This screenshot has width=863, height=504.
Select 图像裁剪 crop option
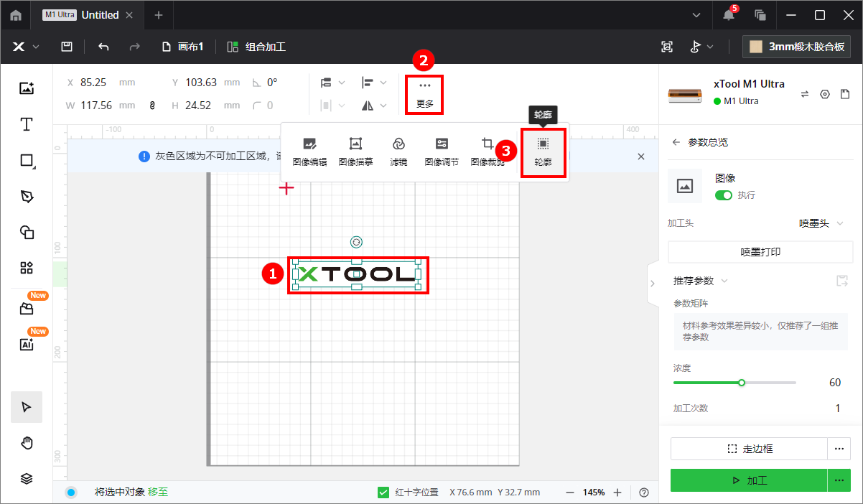488,151
